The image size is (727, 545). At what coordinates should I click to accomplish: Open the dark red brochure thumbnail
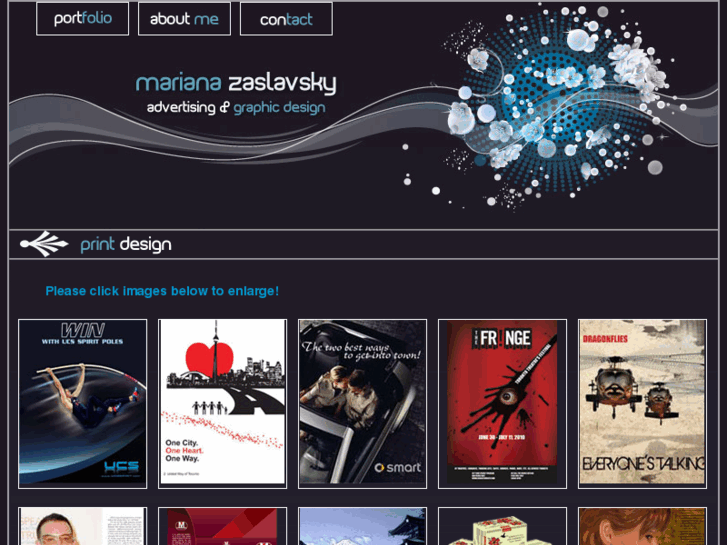(x=223, y=526)
